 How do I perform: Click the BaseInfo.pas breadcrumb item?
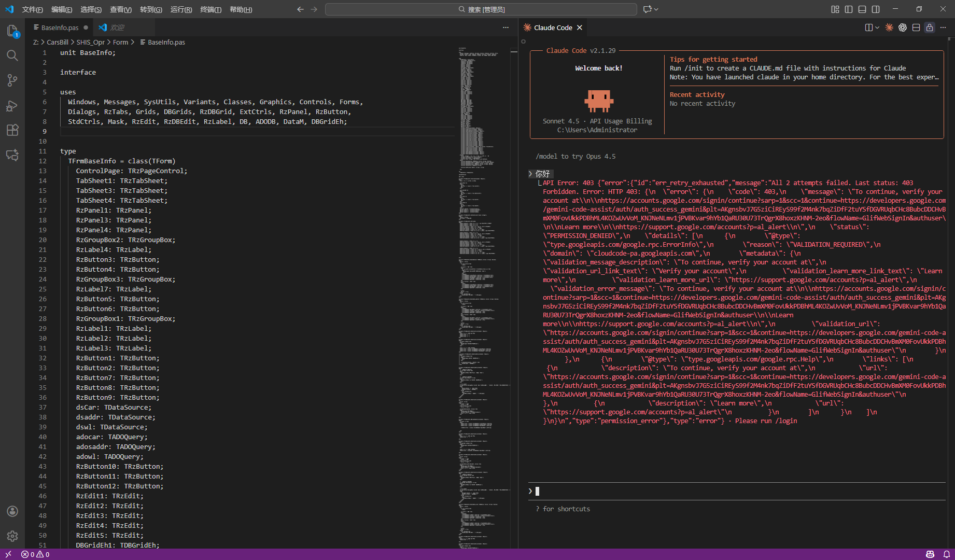(x=162, y=42)
